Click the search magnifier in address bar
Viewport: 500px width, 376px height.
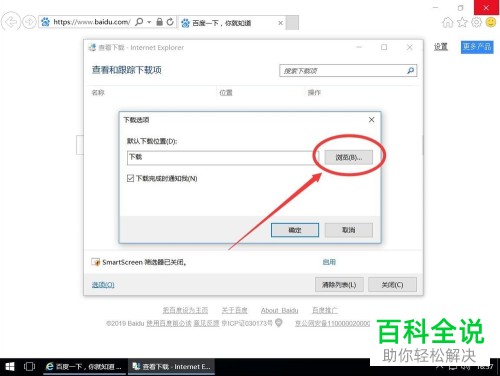pyautogui.click(x=139, y=22)
